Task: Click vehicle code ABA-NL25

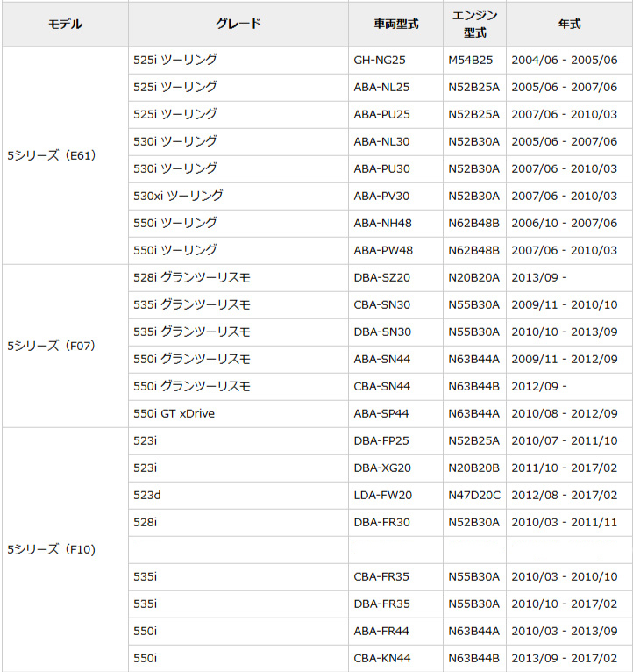Action: pyautogui.click(x=381, y=87)
